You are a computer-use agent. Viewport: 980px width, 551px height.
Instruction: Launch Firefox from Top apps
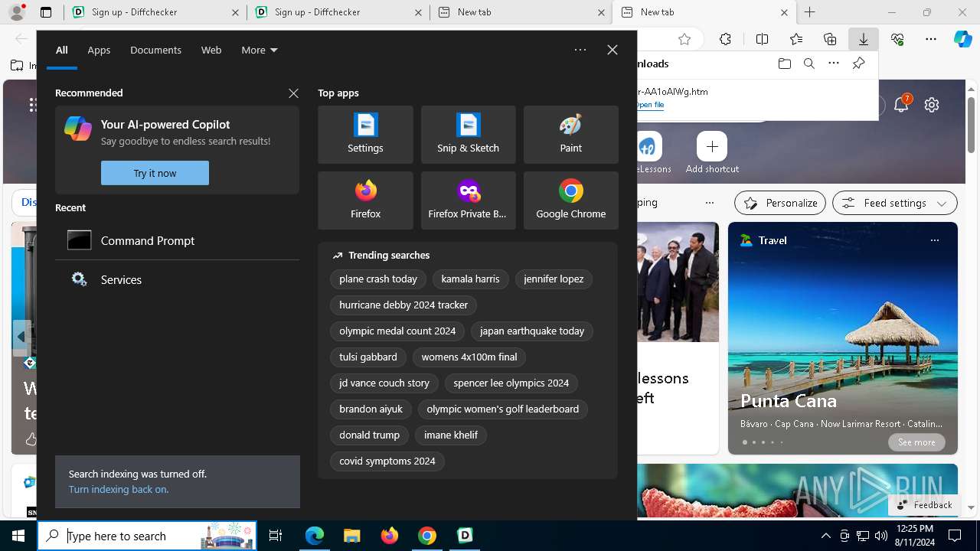click(x=365, y=201)
